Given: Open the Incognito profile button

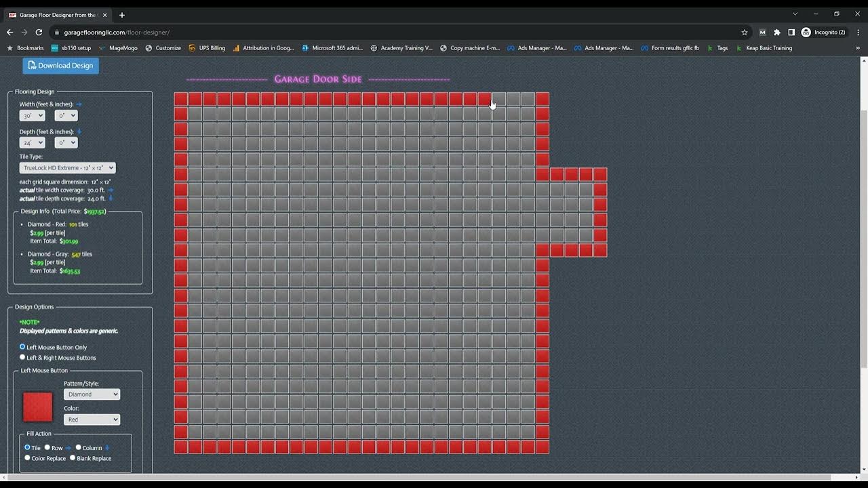Looking at the screenshot, I should pos(823,32).
